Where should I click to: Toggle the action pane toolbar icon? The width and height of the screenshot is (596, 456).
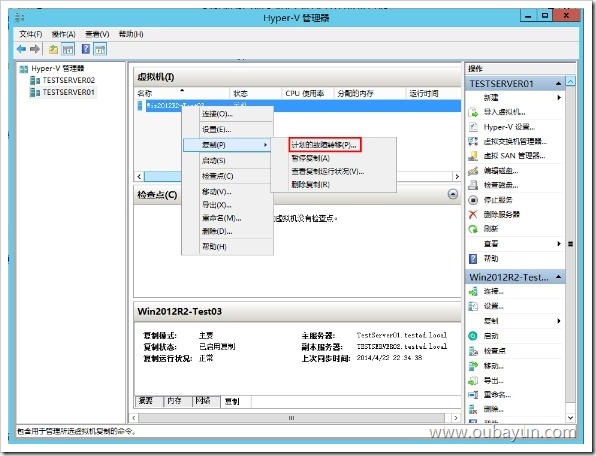tap(100, 49)
